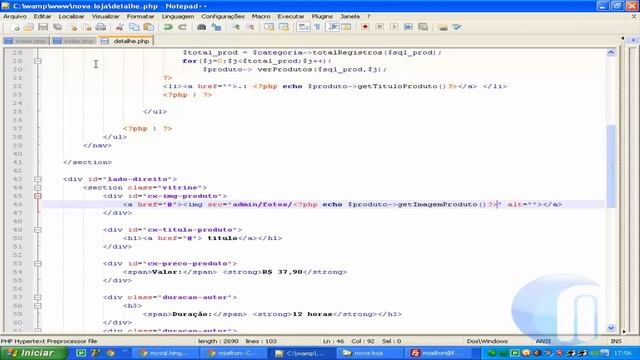Open the Janela menu
Image resolution: width=640 pixels, height=360 pixels.
pyautogui.click(x=350, y=16)
